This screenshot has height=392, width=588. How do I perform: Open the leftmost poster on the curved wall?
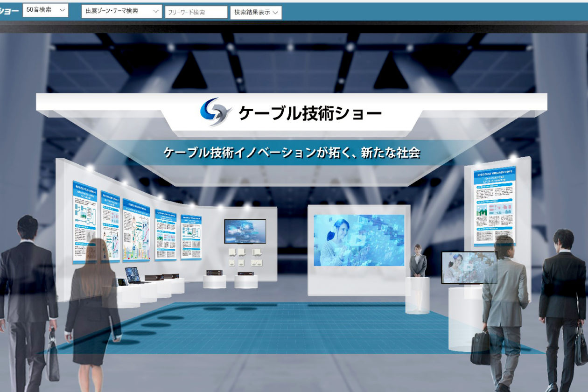[85, 223]
